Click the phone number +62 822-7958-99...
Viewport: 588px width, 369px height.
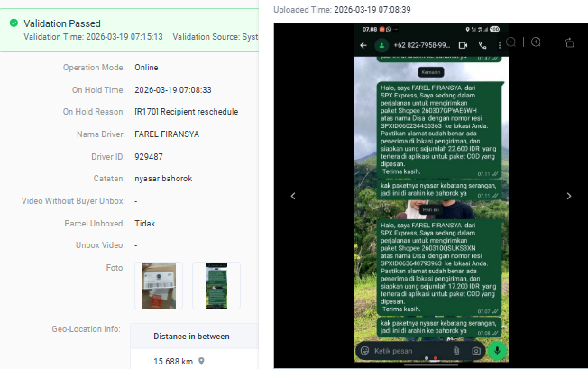(422, 45)
